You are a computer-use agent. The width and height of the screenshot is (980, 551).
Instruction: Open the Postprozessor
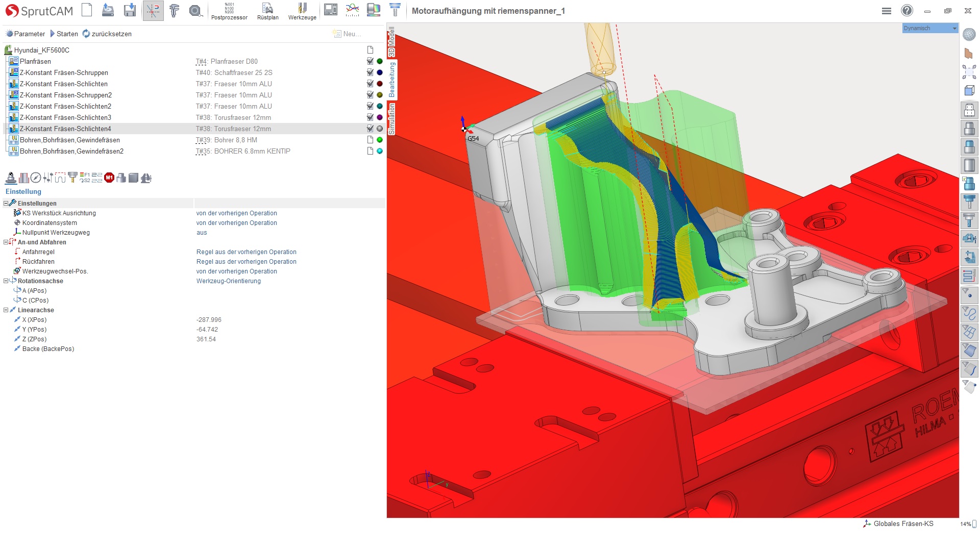(229, 11)
